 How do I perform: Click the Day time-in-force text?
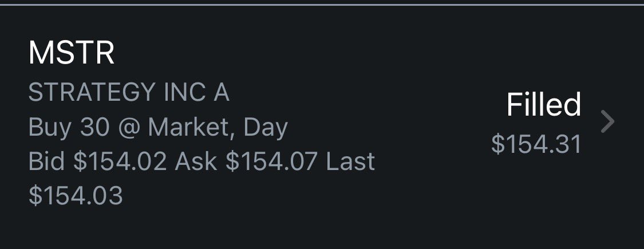pyautogui.click(x=265, y=128)
